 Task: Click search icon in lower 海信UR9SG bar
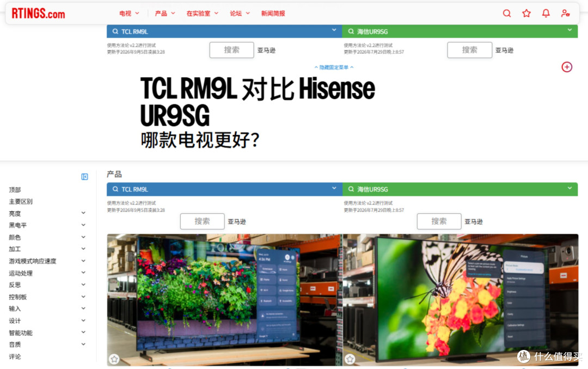tap(351, 189)
